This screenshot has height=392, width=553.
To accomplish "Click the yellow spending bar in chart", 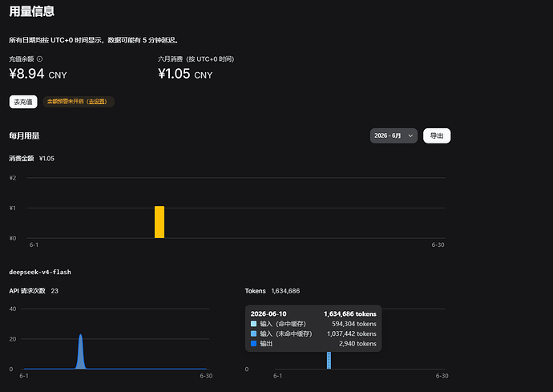I will (x=159, y=222).
